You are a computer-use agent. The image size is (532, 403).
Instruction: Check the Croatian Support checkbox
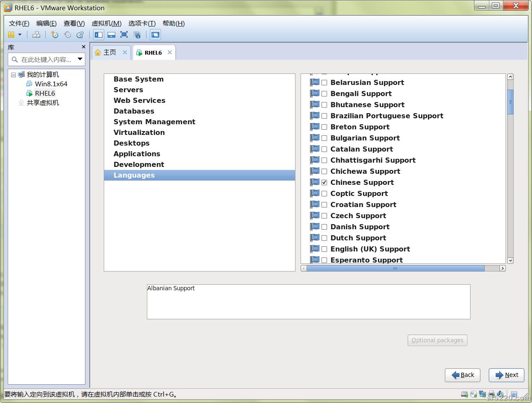(x=324, y=204)
